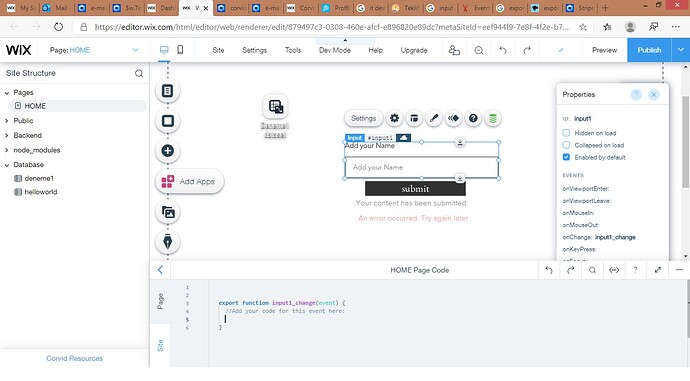Collapse the Database tree section
Viewport: 690px width, 381px height.
(x=7, y=165)
